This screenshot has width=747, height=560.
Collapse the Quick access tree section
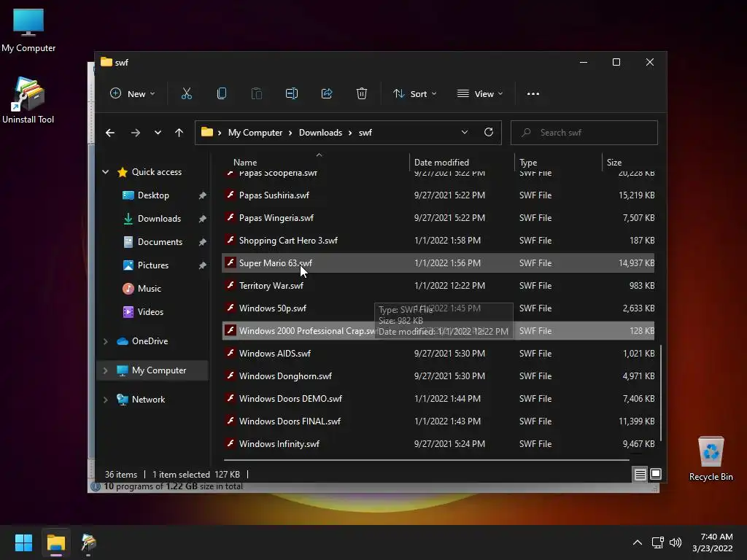[106, 172]
